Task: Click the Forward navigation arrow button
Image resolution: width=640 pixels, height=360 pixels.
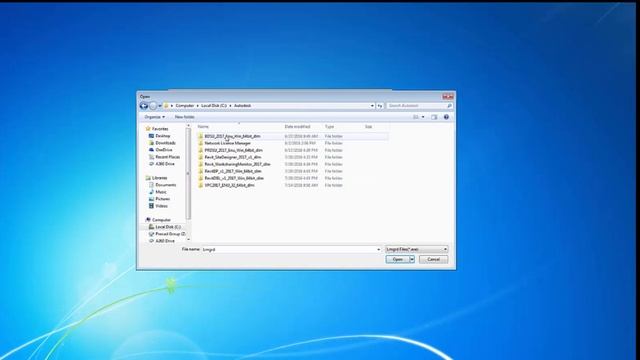Action: 153,106
